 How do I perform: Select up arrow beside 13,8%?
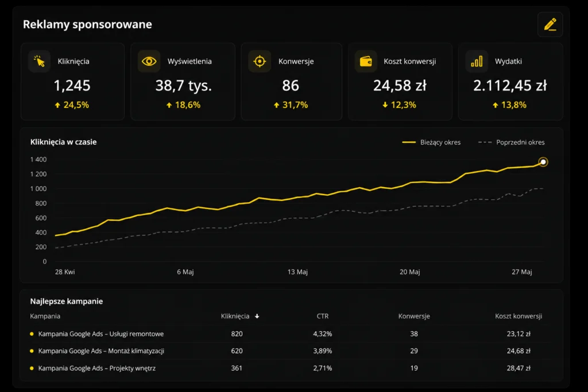pos(496,105)
